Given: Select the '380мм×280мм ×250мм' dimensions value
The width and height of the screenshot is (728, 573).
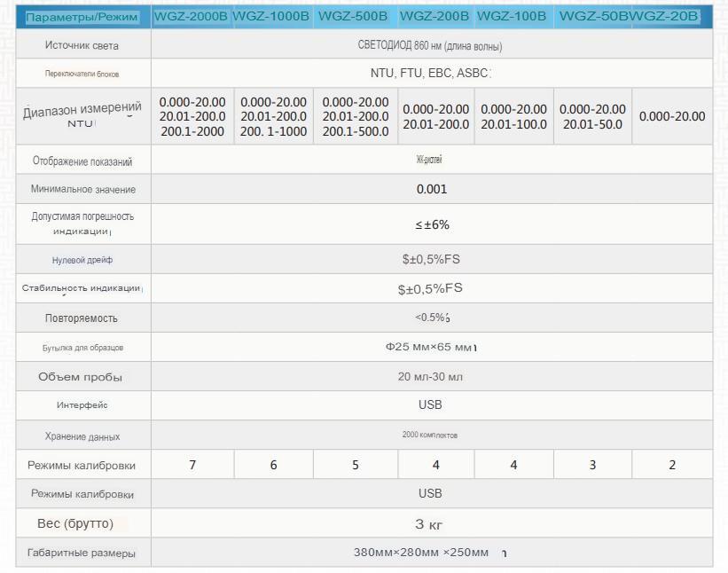Looking at the screenshot, I should [x=421, y=553].
